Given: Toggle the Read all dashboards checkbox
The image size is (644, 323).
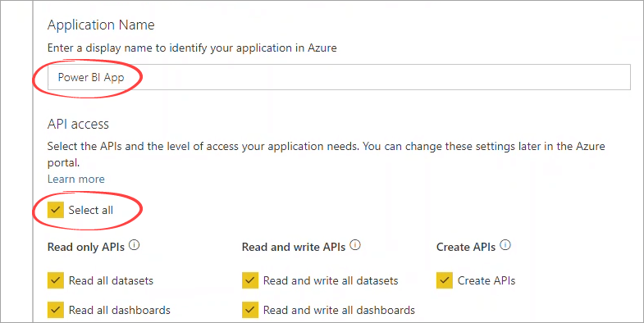Looking at the screenshot, I should [56, 309].
